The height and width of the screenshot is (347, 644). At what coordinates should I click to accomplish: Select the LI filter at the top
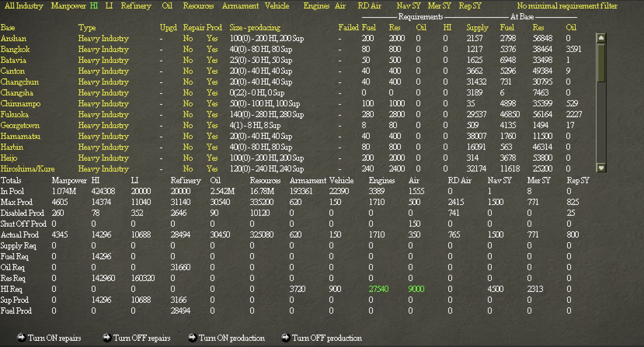[109, 6]
